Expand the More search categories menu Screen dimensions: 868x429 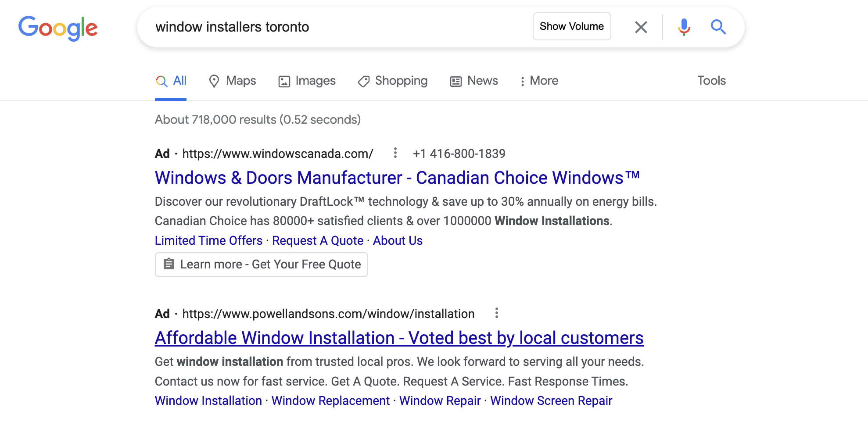pyautogui.click(x=539, y=81)
